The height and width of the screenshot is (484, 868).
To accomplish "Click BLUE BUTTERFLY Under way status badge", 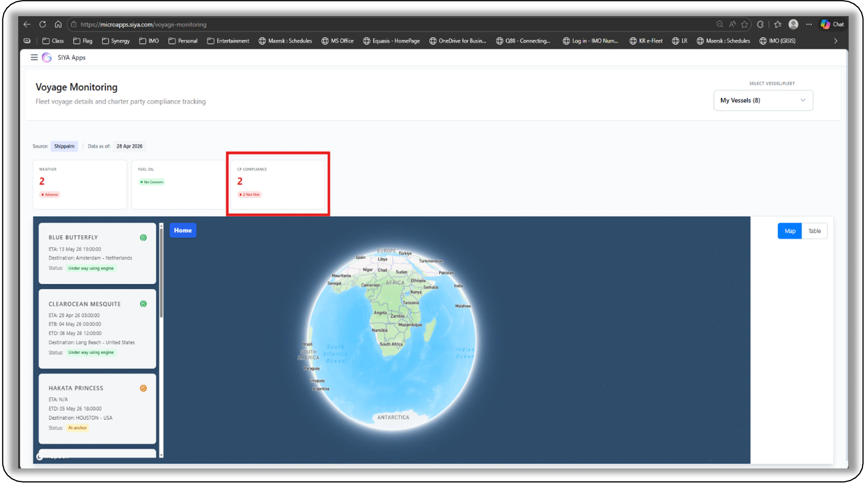I will pyautogui.click(x=91, y=269).
